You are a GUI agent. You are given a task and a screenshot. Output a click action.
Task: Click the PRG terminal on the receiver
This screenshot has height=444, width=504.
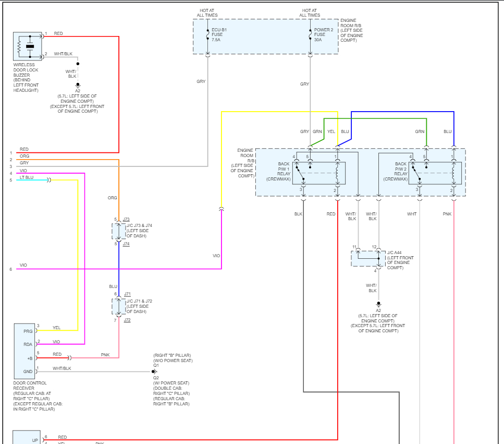[x=28, y=331]
